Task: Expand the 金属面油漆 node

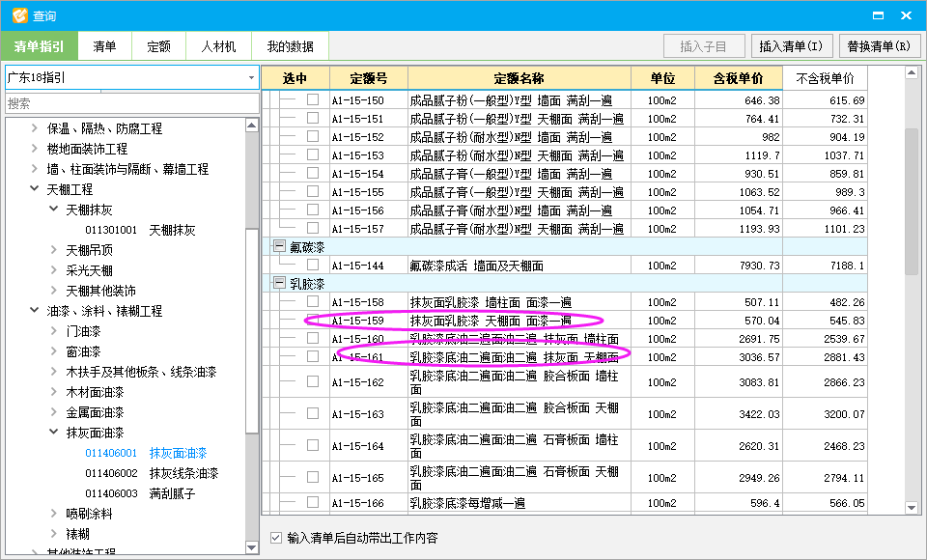Action: click(54, 411)
